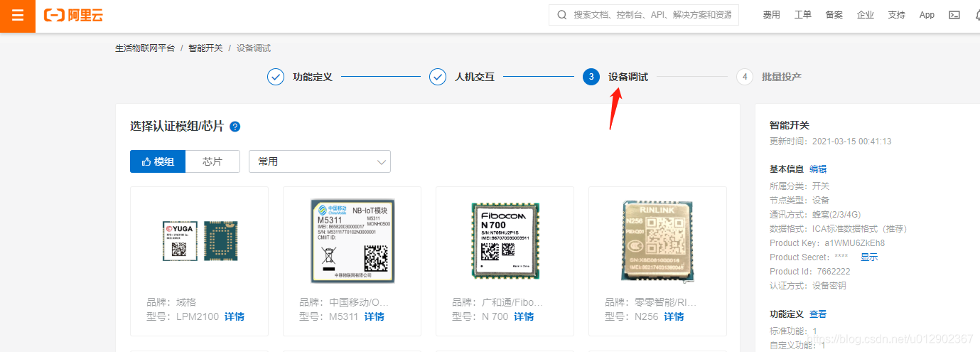The image size is (980, 352).
Task: Select the 模组 tab
Action: point(158,161)
